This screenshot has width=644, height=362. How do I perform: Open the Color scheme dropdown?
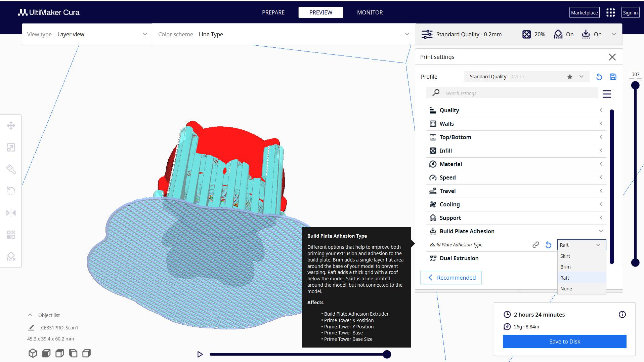click(284, 34)
